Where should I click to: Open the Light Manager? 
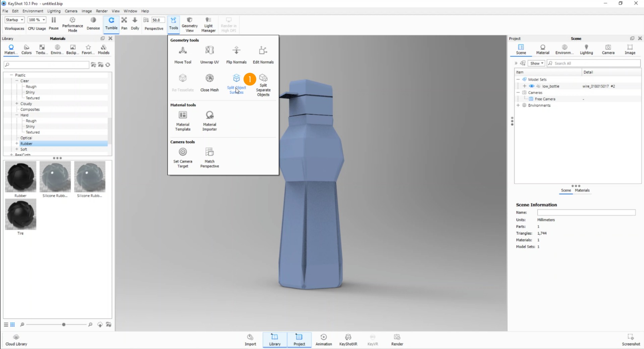point(208,23)
